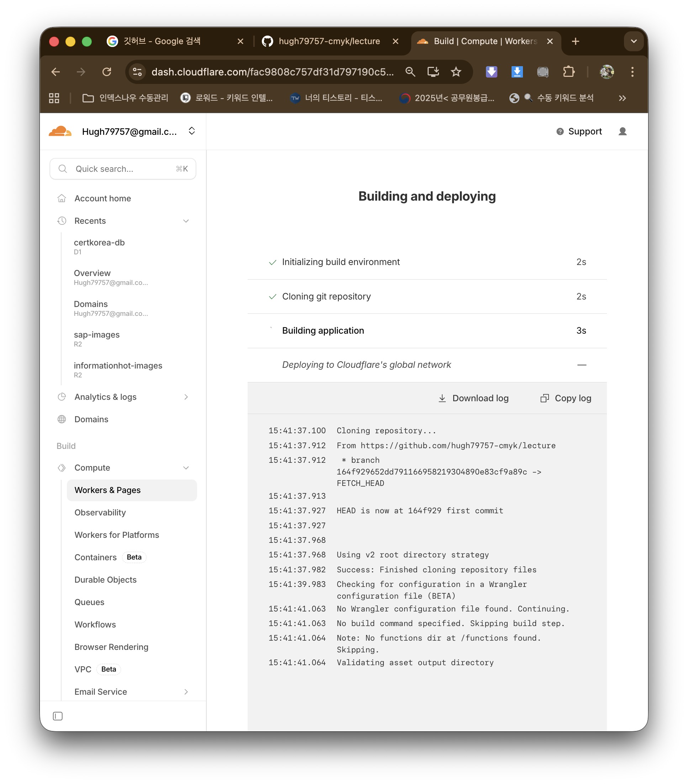Go back with the browser back arrow
The width and height of the screenshot is (688, 784).
pyautogui.click(x=56, y=72)
